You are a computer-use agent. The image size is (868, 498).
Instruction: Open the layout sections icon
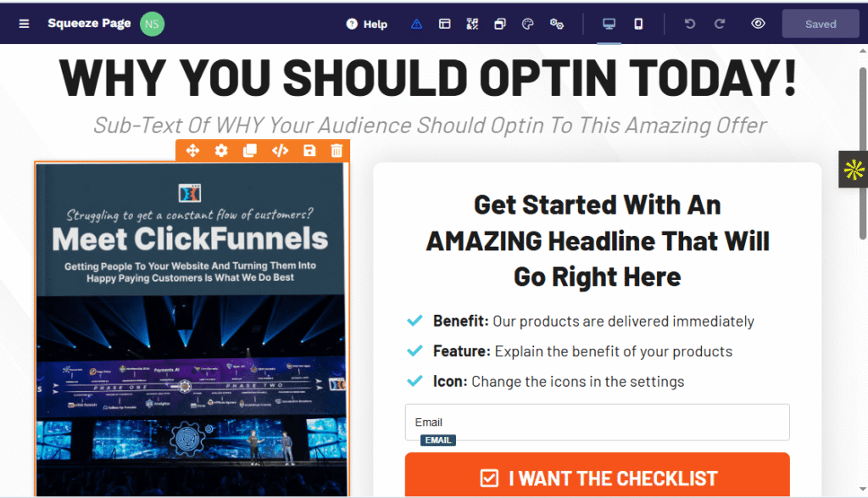pos(444,24)
